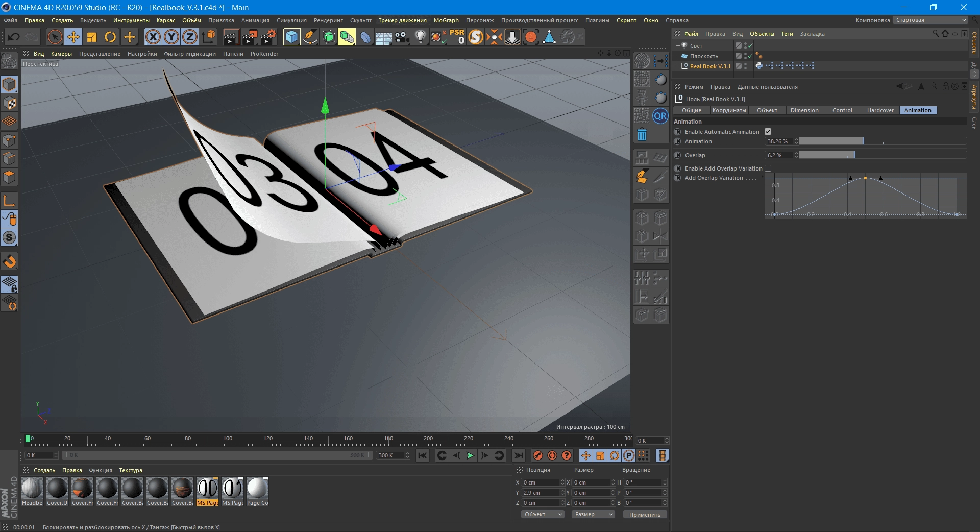980x532 pixels.
Task: Toggle Плоскость enabled checkmark
Action: (750, 56)
